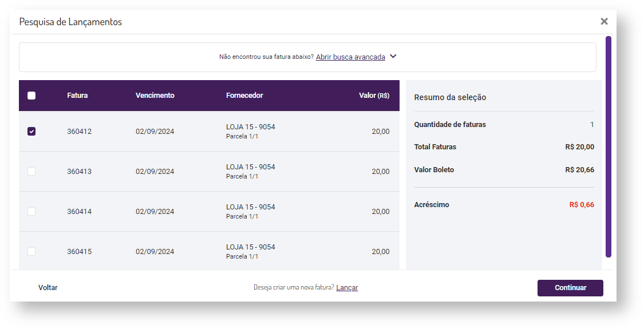This screenshot has width=644, height=329.
Task: Open the Abrir busca avançada link
Action: tap(350, 57)
